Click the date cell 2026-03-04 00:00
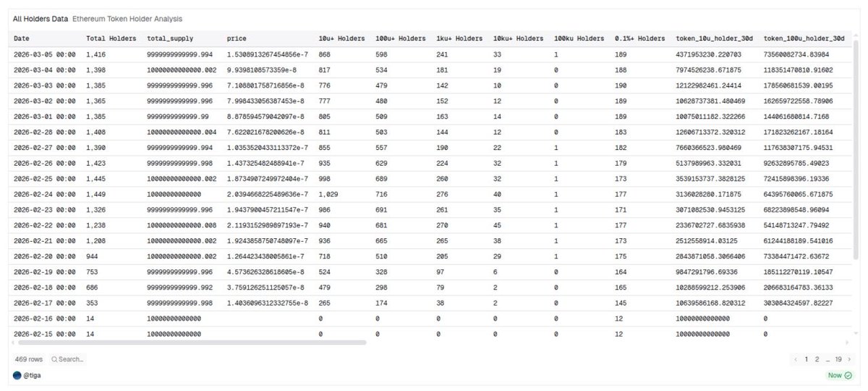This screenshot has width=868, height=391. click(x=44, y=70)
